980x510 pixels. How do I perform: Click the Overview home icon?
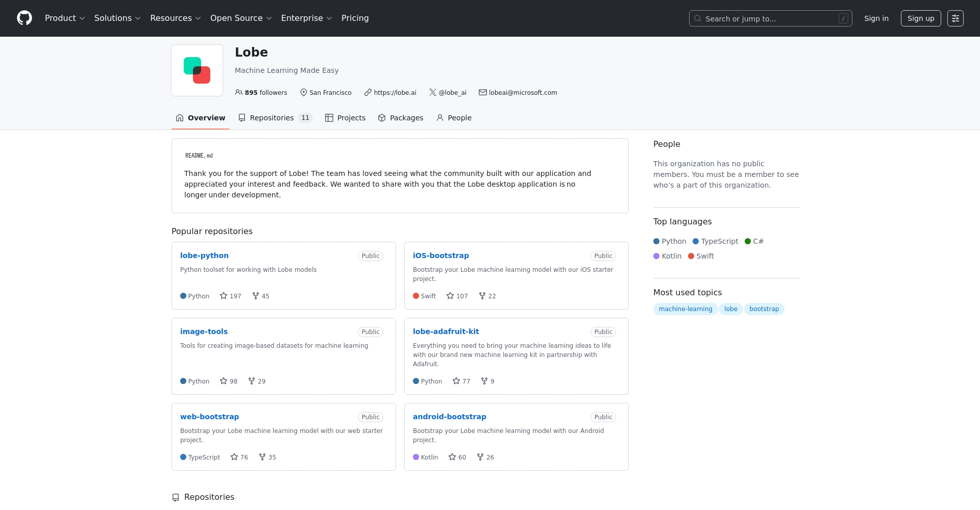coord(180,118)
